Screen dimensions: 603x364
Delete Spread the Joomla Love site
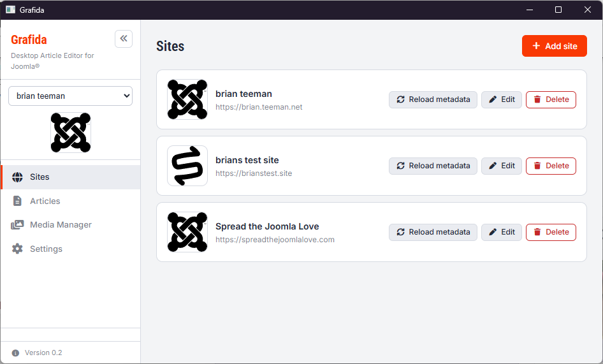(x=551, y=232)
